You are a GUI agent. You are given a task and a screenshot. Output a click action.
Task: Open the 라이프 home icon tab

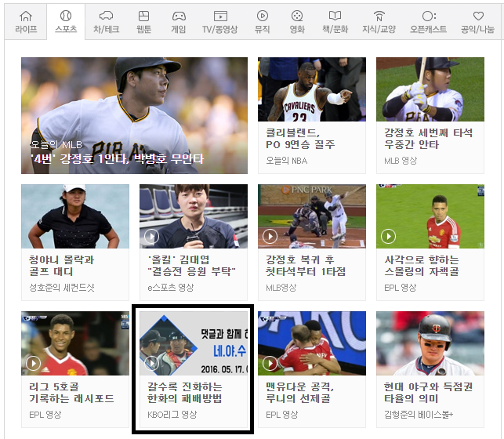point(26,16)
